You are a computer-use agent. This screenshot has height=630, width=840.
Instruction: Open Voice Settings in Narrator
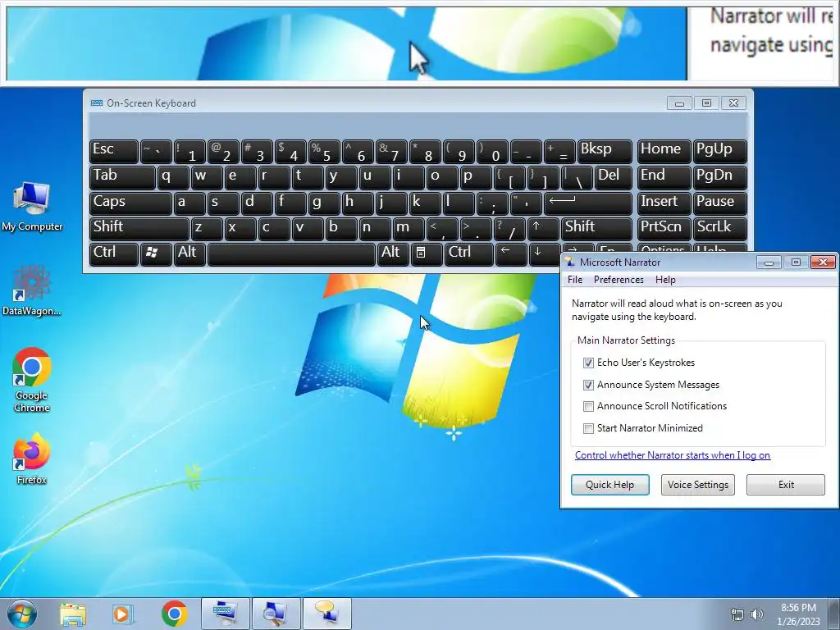click(x=698, y=485)
